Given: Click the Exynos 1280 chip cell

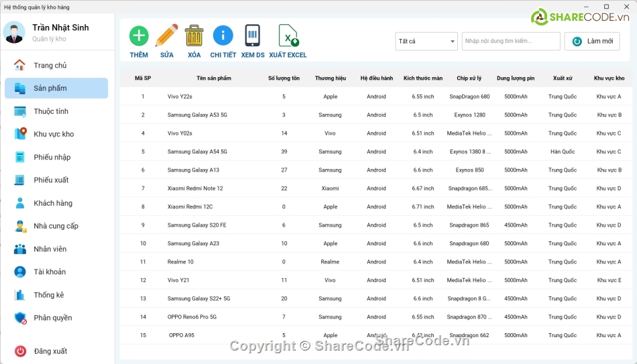Looking at the screenshot, I should pyautogui.click(x=469, y=115).
